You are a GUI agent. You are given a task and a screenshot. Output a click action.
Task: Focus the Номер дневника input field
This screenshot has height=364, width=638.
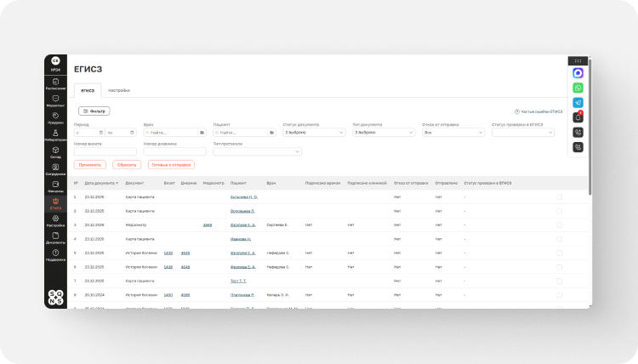[175, 151]
